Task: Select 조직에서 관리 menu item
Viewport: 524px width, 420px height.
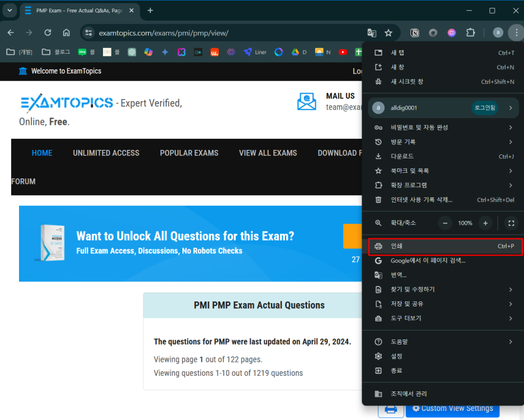Action: pos(444,394)
